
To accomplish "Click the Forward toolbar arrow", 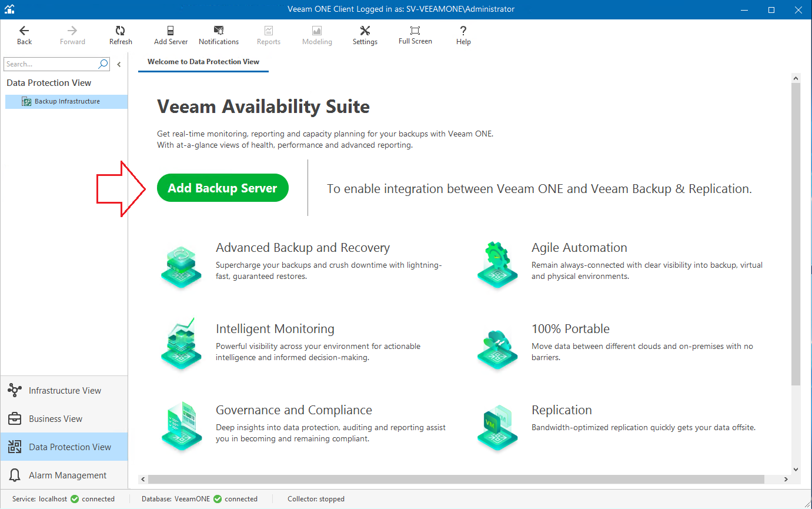I will (72, 35).
